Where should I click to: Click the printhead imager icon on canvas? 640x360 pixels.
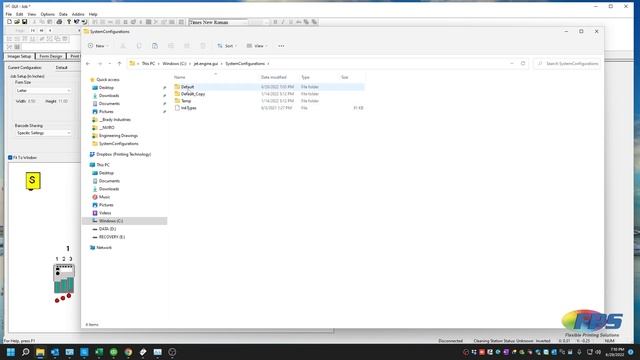(x=64, y=279)
